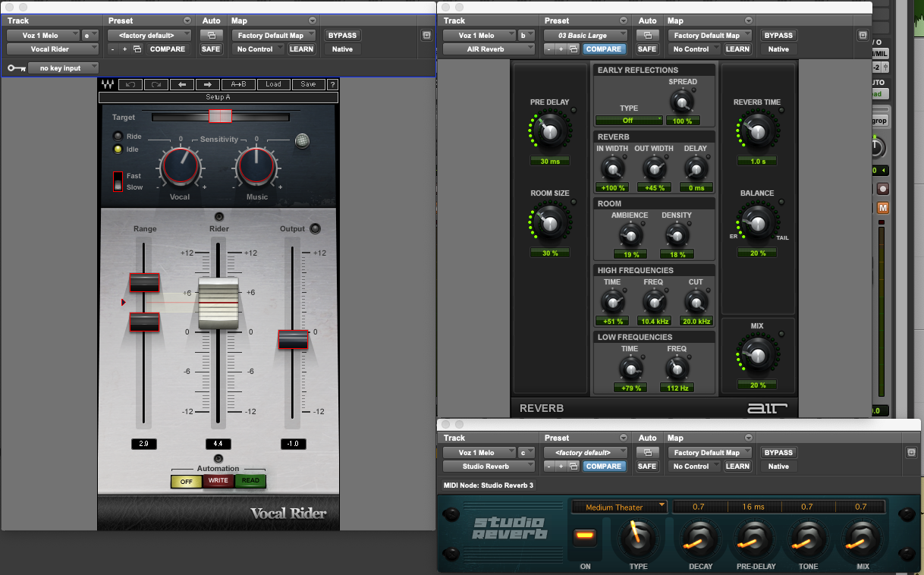The height and width of the screenshot is (575, 924).
Task: Click the Vocal Rider target mode toggle icon
Action: [303, 140]
